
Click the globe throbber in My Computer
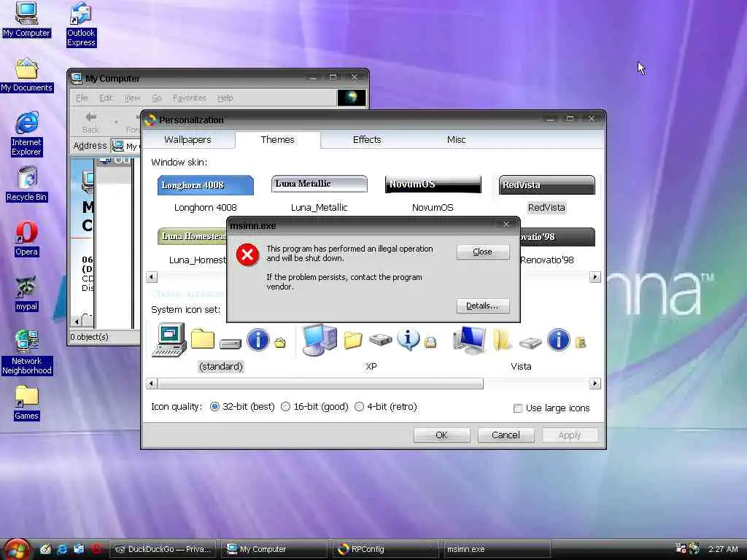point(352,98)
